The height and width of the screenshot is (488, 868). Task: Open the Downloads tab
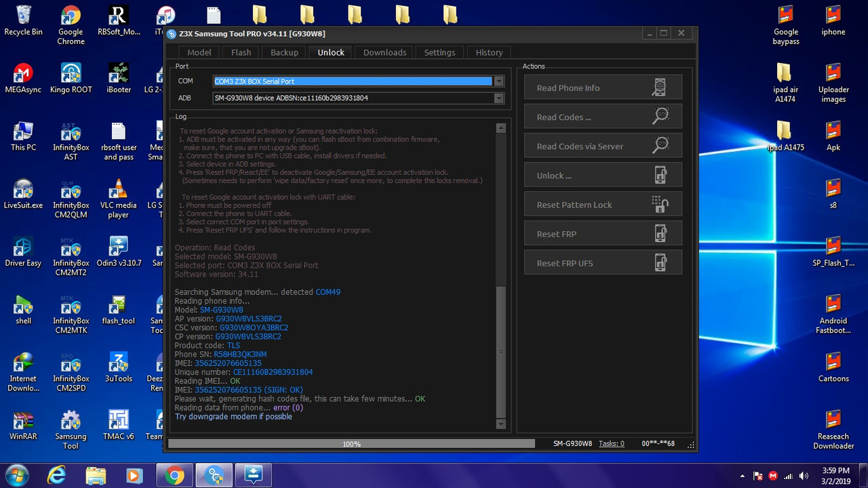point(384,52)
